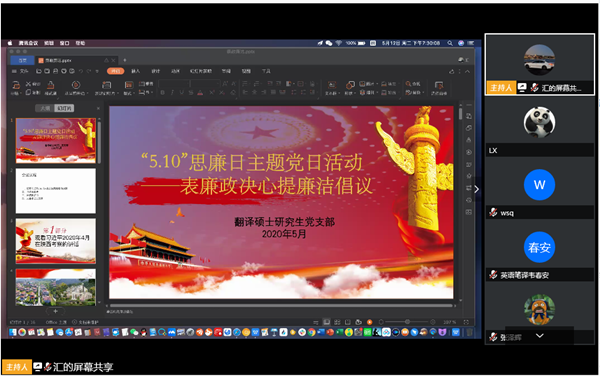Insert a text box using ribbon icon
Image resolution: width=600 pixels, height=376 pixels.
click(331, 85)
